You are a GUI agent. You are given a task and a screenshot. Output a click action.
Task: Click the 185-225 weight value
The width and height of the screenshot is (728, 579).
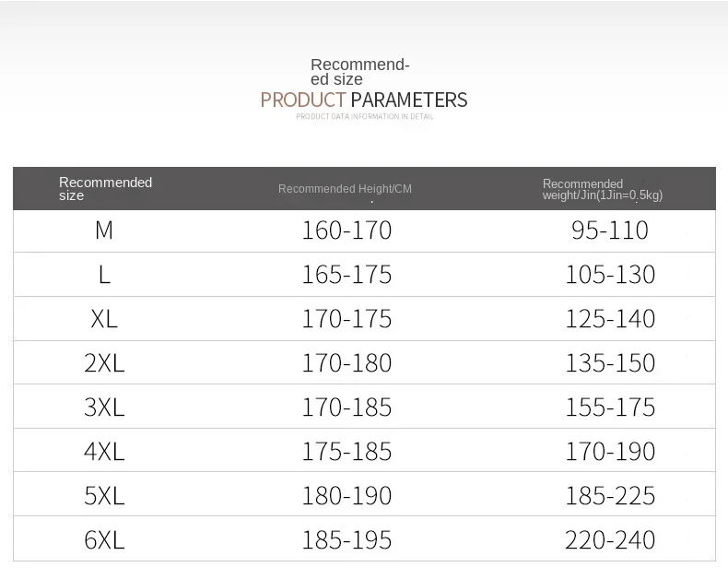coord(610,496)
